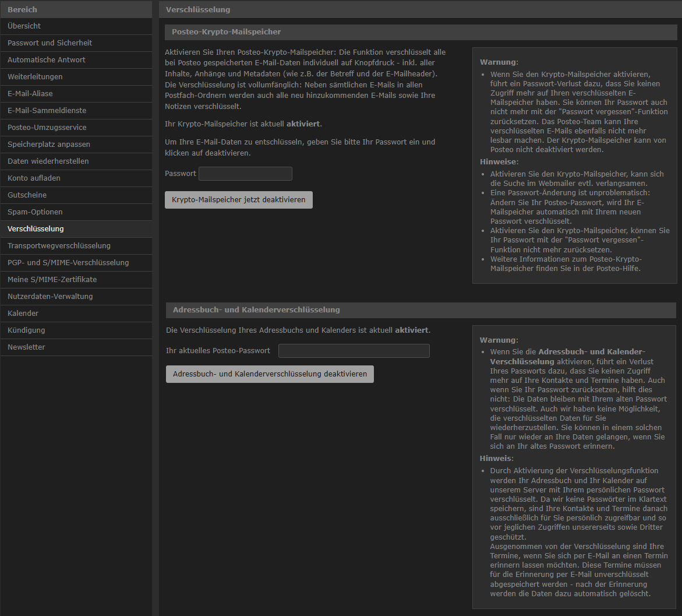The width and height of the screenshot is (682, 616).
Task: Go to Kündigung page
Action: coord(76,330)
